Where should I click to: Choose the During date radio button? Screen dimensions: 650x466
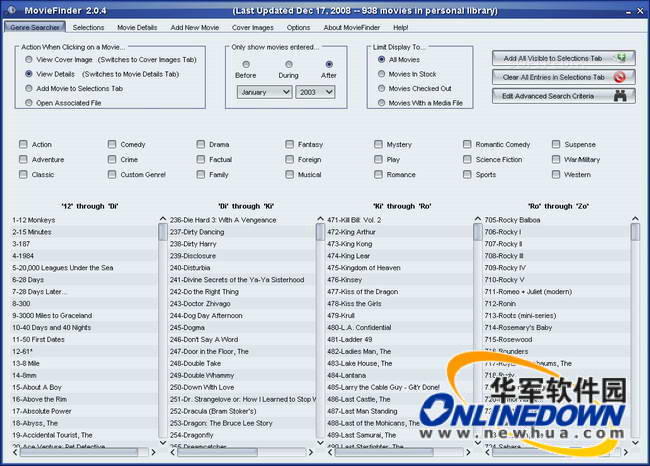coord(289,64)
